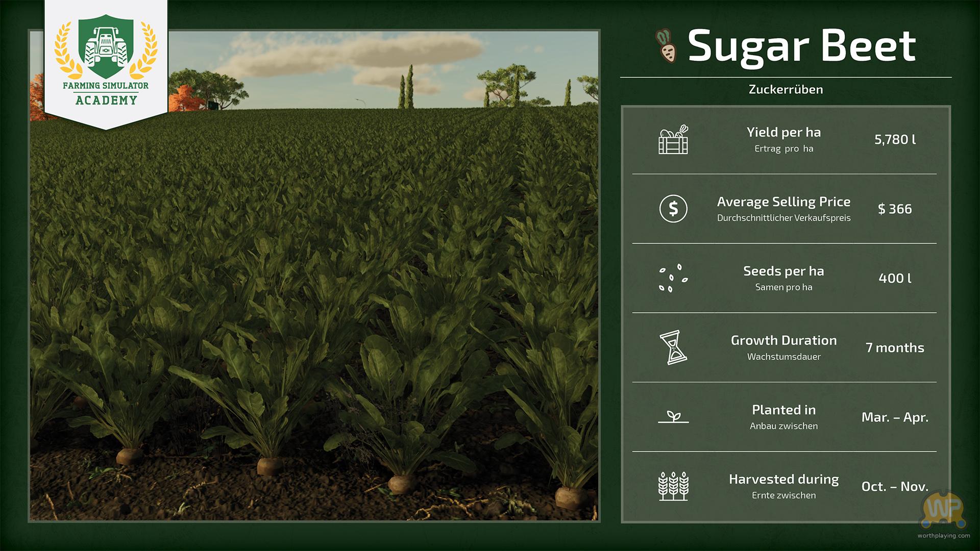Click the sprout planted-in icon
This screenshot has height=551, width=980.
pyautogui.click(x=673, y=417)
